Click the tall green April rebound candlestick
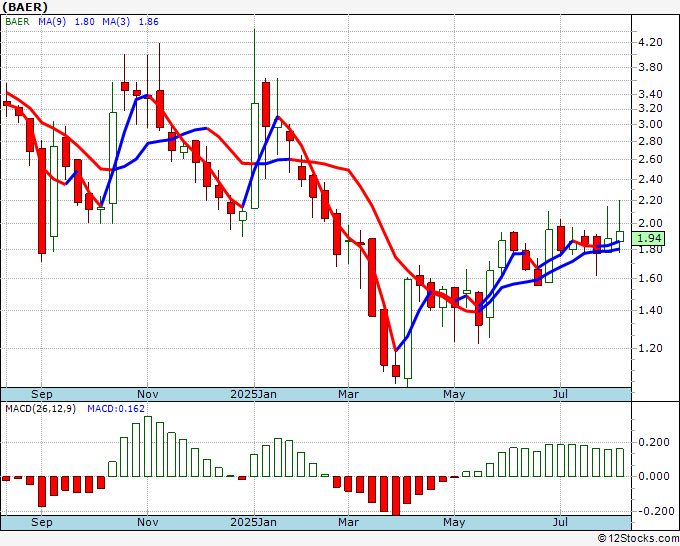Screen dimensions: 680x546 408,330
